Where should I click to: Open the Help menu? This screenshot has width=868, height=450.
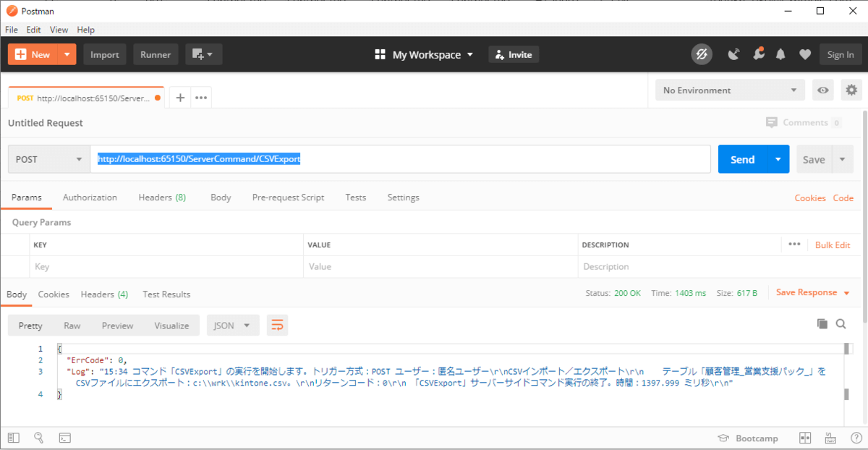[85, 30]
